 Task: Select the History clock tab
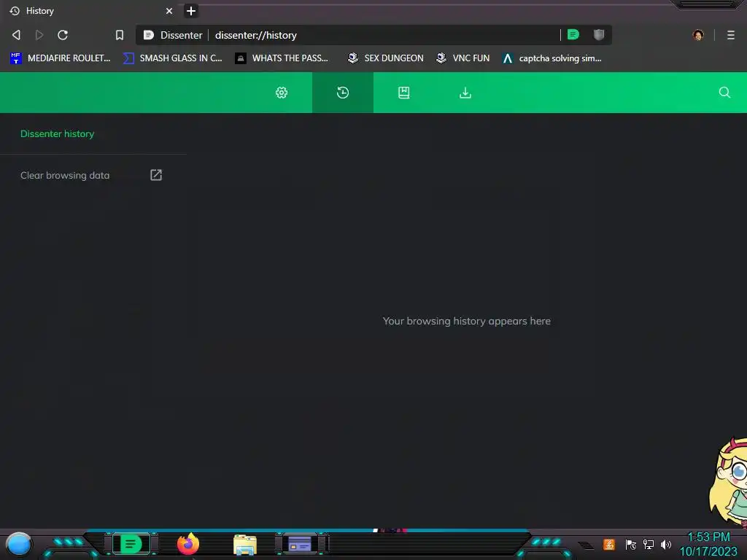(343, 93)
